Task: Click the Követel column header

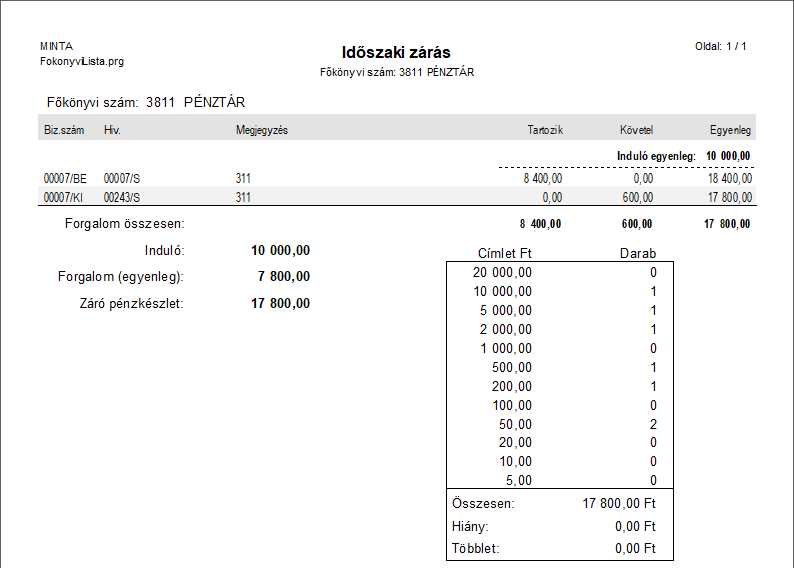Action: pyautogui.click(x=635, y=130)
